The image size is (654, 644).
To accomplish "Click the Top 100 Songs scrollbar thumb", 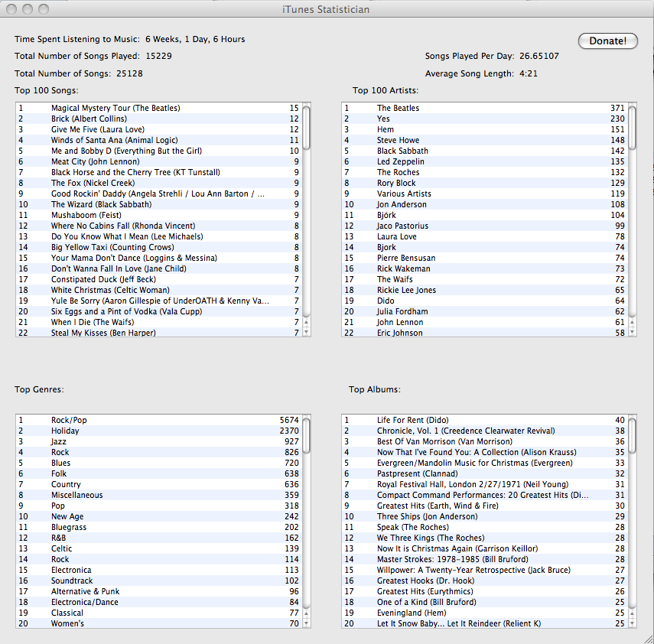I will pyautogui.click(x=306, y=128).
